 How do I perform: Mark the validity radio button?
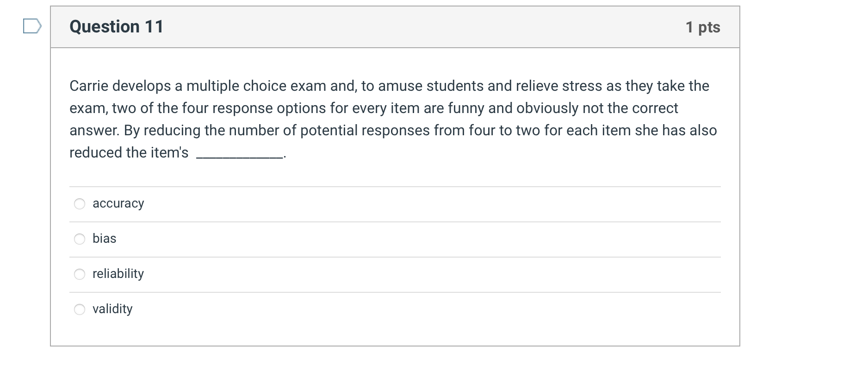(x=80, y=309)
